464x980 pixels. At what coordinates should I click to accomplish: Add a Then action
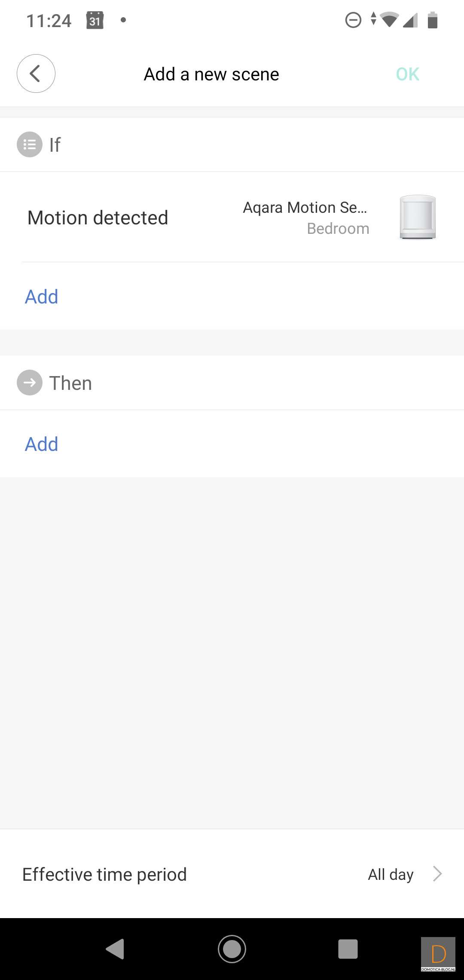(x=42, y=444)
